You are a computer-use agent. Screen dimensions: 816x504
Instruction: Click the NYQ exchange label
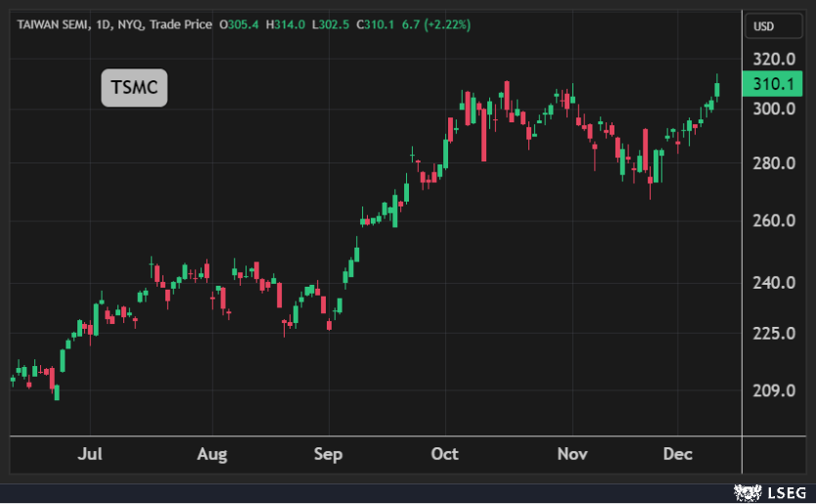(x=130, y=24)
